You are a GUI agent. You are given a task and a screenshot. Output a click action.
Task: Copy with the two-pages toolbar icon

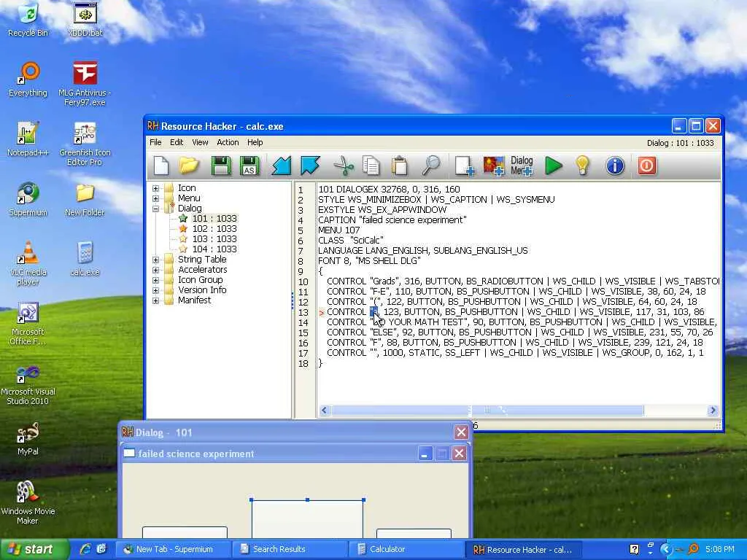click(x=371, y=166)
